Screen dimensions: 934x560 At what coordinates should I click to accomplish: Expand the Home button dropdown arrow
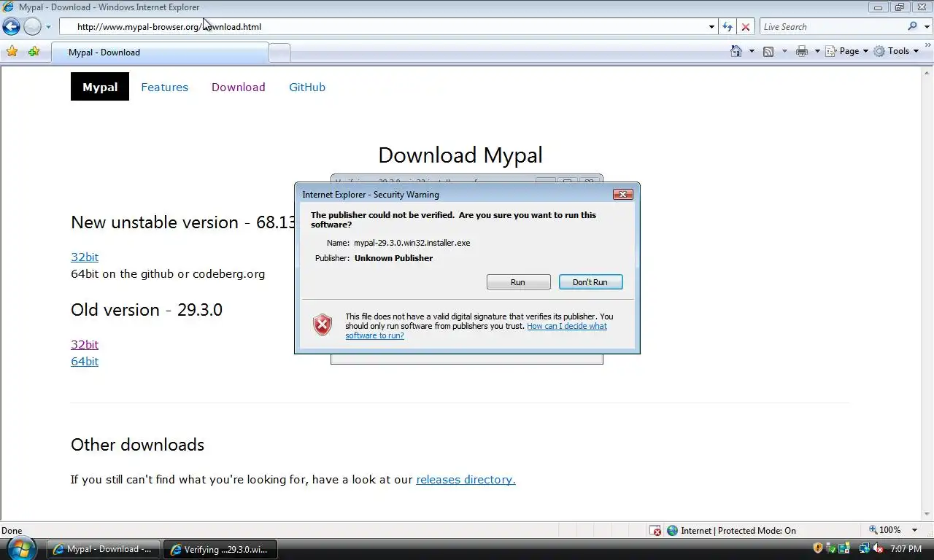tap(752, 51)
